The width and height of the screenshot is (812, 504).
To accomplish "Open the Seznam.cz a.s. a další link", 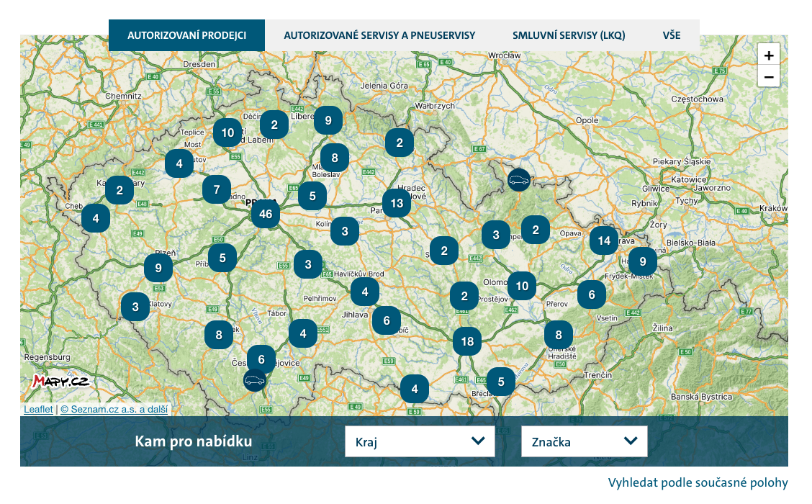I will (114, 409).
